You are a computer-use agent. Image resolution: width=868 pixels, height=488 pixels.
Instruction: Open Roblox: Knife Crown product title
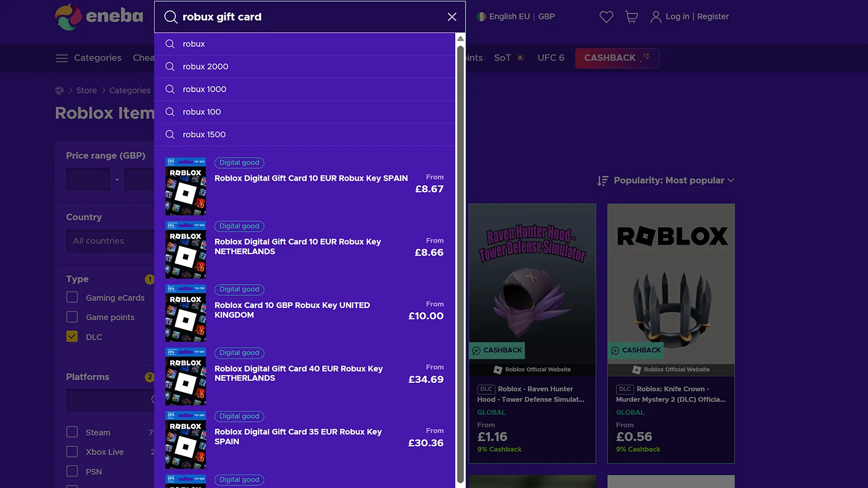pyautogui.click(x=671, y=394)
